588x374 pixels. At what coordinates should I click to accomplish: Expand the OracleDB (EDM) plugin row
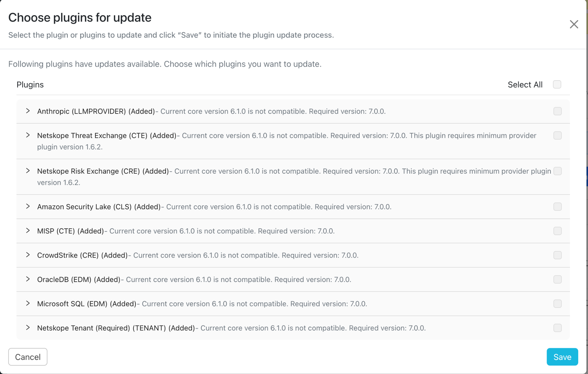click(28, 279)
